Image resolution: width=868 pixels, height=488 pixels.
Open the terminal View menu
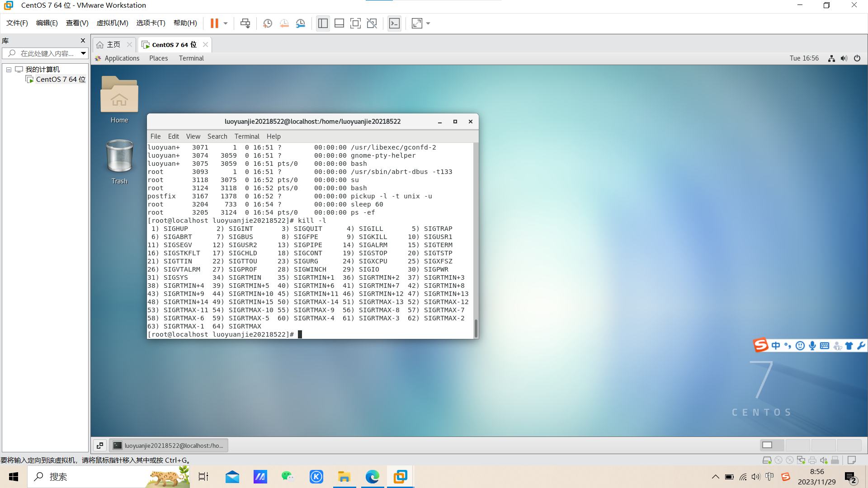coord(193,136)
